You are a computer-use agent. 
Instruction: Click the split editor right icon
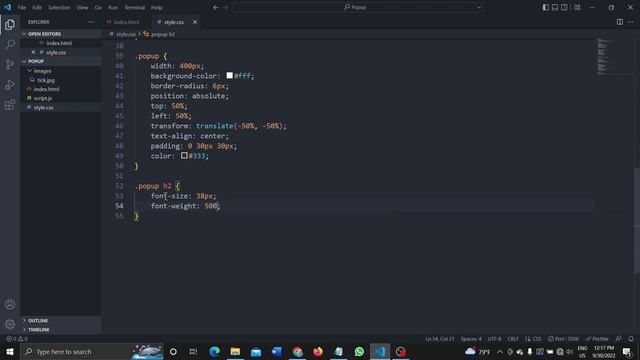click(620, 22)
